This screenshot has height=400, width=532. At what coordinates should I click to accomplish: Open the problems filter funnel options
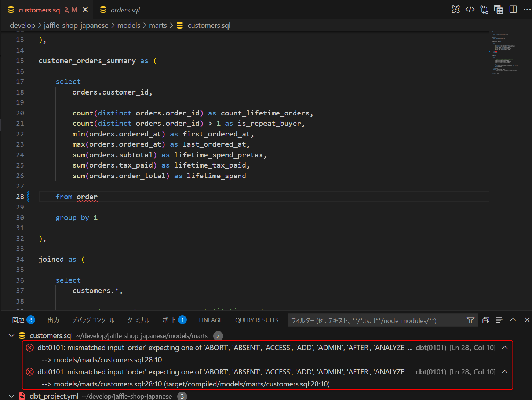point(470,320)
